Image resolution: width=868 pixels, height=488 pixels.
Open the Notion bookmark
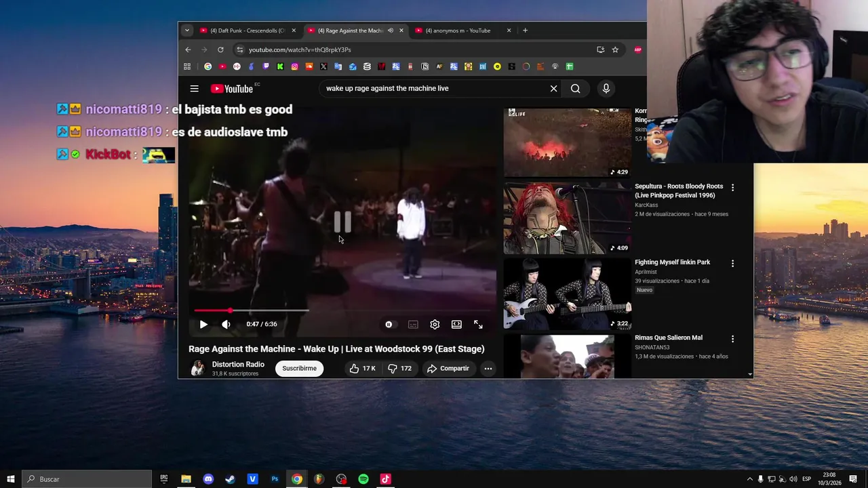[x=425, y=66]
